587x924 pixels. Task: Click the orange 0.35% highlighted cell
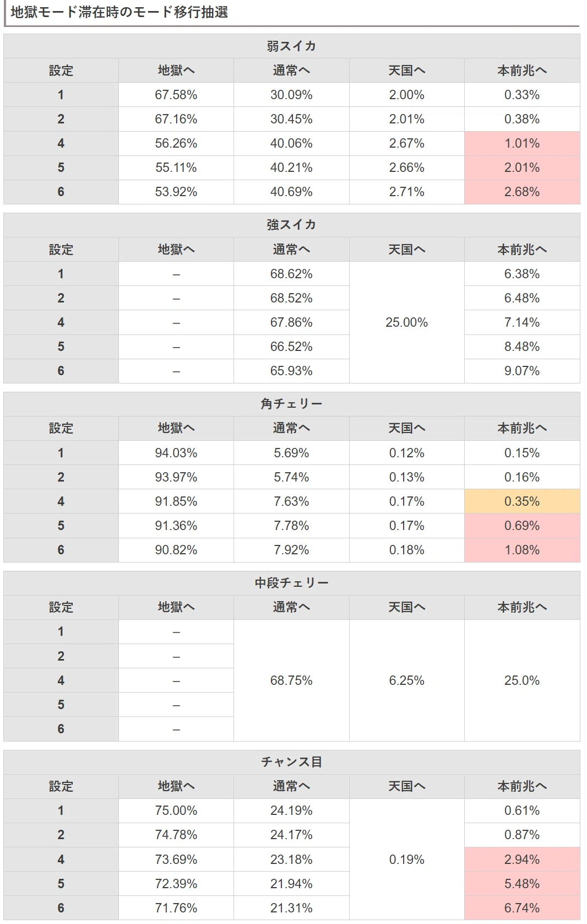tap(522, 501)
